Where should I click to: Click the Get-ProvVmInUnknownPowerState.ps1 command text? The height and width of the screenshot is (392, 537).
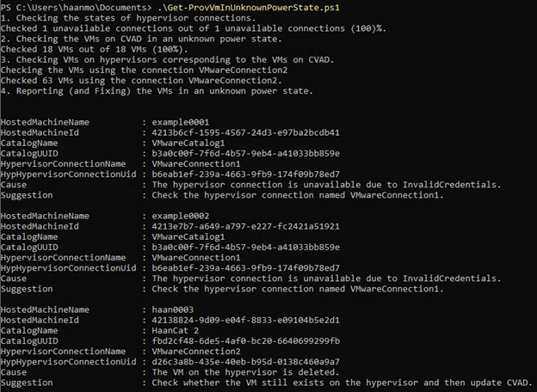point(249,8)
